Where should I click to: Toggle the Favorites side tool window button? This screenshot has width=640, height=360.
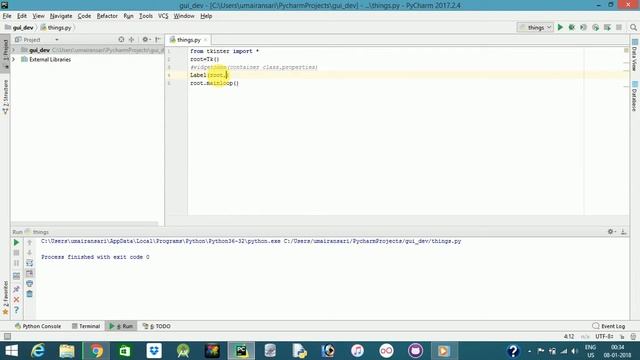[5, 298]
